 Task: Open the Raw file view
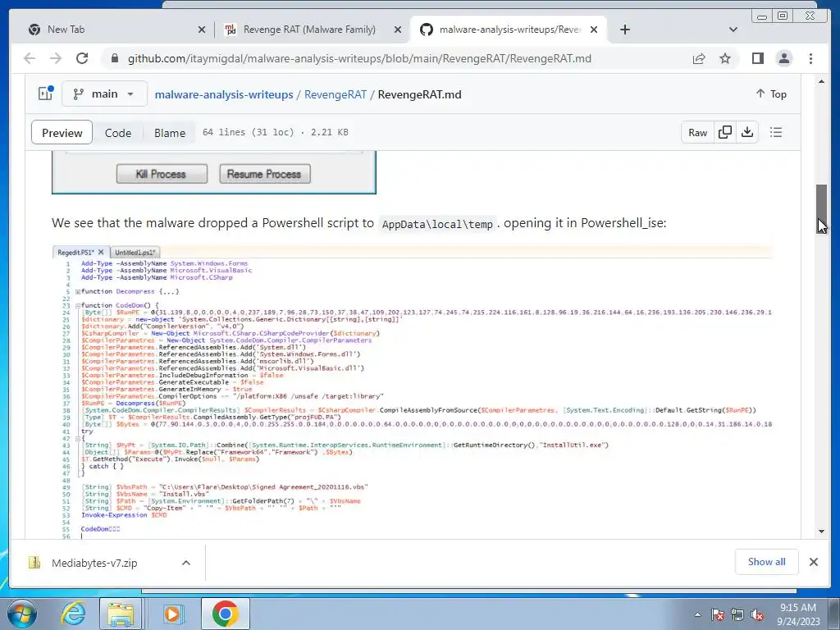click(x=697, y=132)
